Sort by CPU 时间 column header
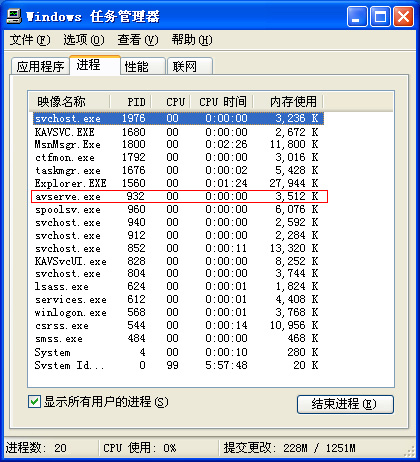The image size is (420, 462). pos(222,101)
